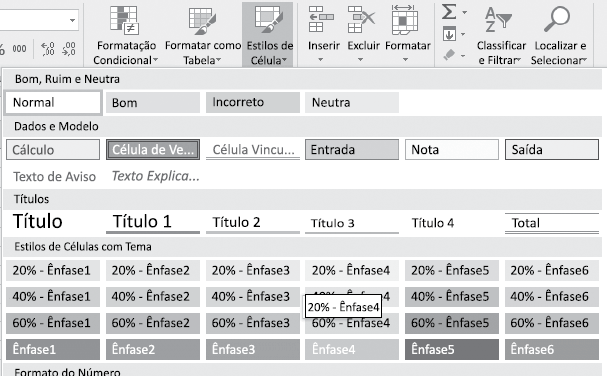Apply the solid Ênfase3 style

pyautogui.click(x=253, y=350)
